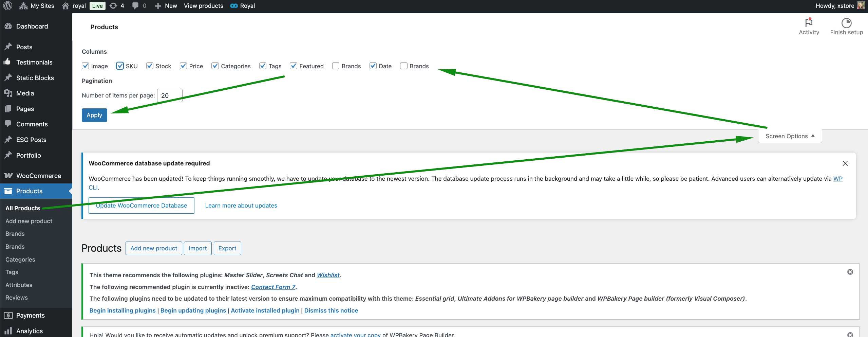The image size is (868, 337).
Task: Enable the Brands checkbox after Date
Action: point(404,66)
